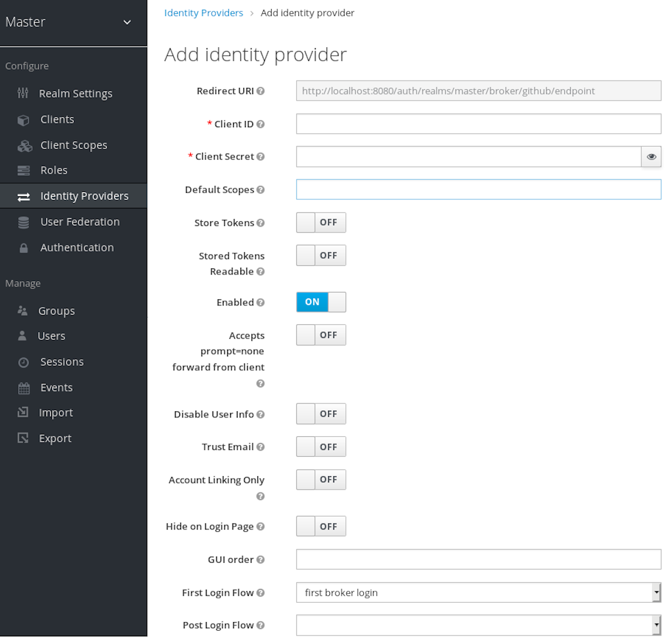Click the Authentication lock icon
666x644 pixels.
pos(24,248)
